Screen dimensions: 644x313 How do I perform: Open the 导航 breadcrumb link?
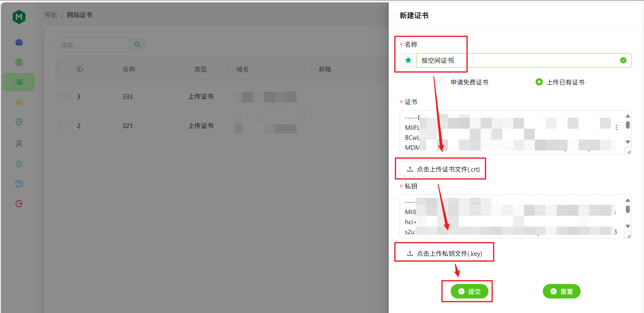51,15
